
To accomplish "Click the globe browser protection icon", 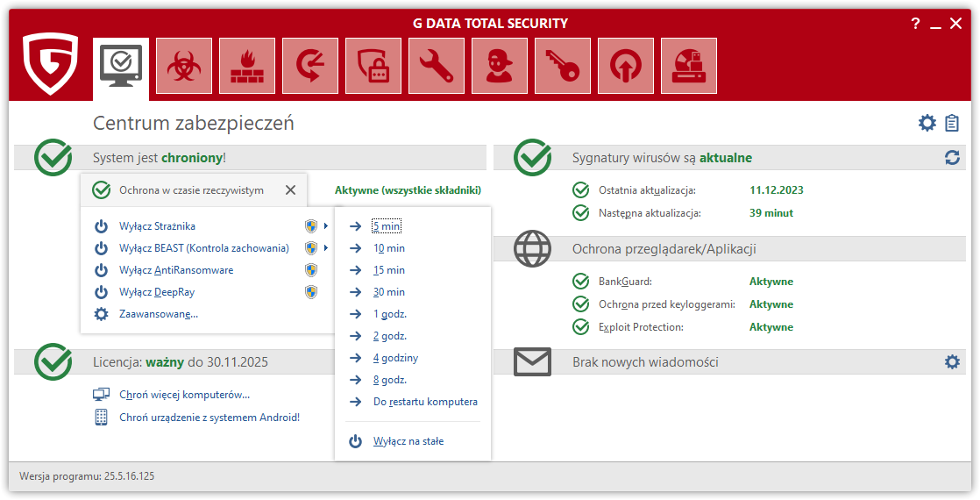I will tap(532, 249).
